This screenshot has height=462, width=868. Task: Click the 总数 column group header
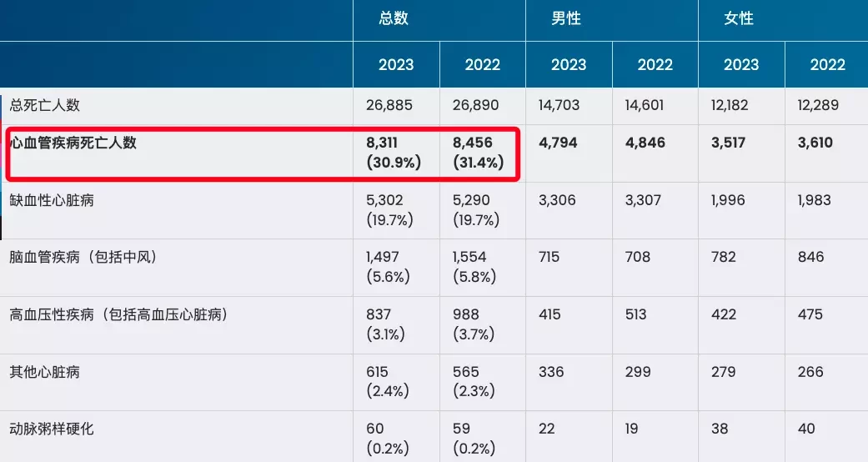tap(394, 18)
